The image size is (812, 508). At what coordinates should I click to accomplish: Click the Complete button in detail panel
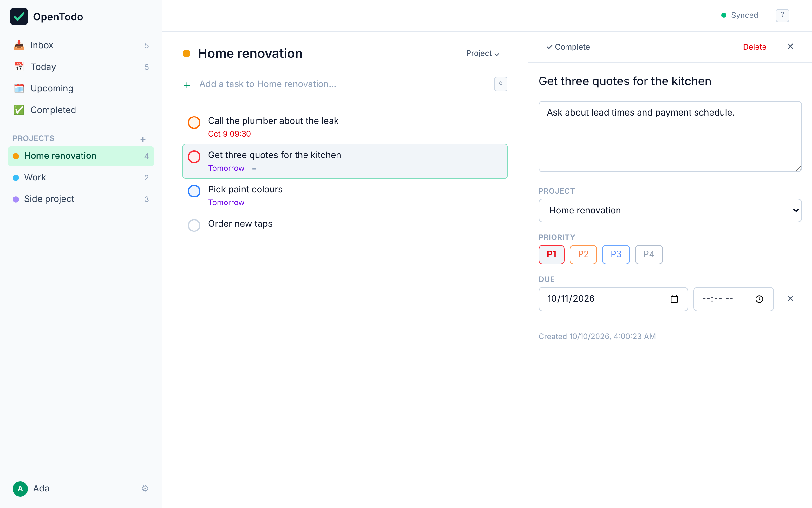(568, 47)
